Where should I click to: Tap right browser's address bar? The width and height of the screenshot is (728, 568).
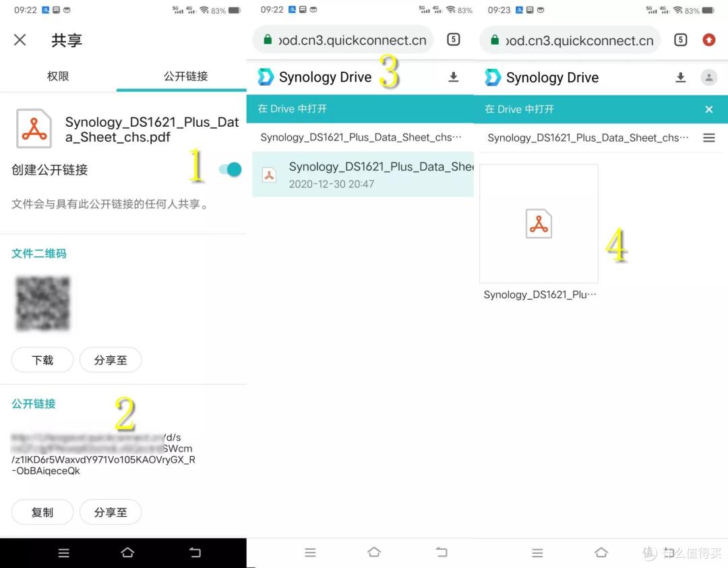(x=570, y=40)
